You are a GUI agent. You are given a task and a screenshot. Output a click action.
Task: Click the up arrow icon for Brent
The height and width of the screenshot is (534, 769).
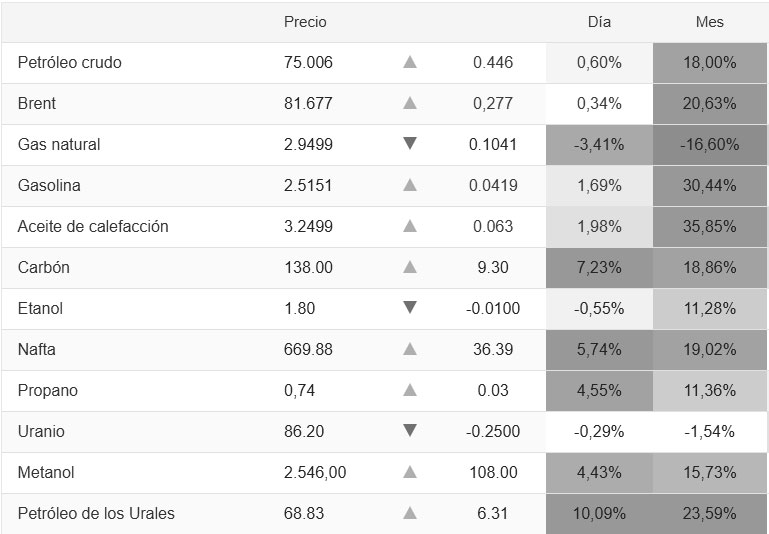point(409,103)
